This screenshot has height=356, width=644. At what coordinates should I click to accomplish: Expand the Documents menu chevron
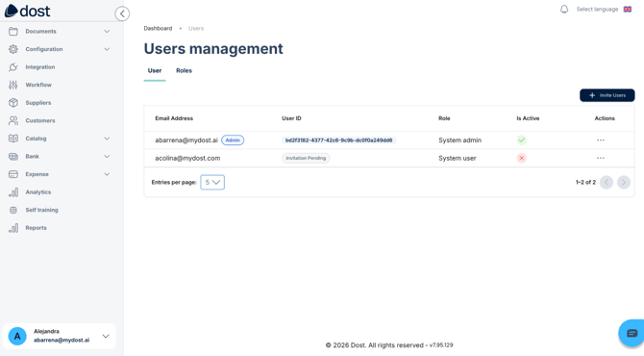point(107,31)
